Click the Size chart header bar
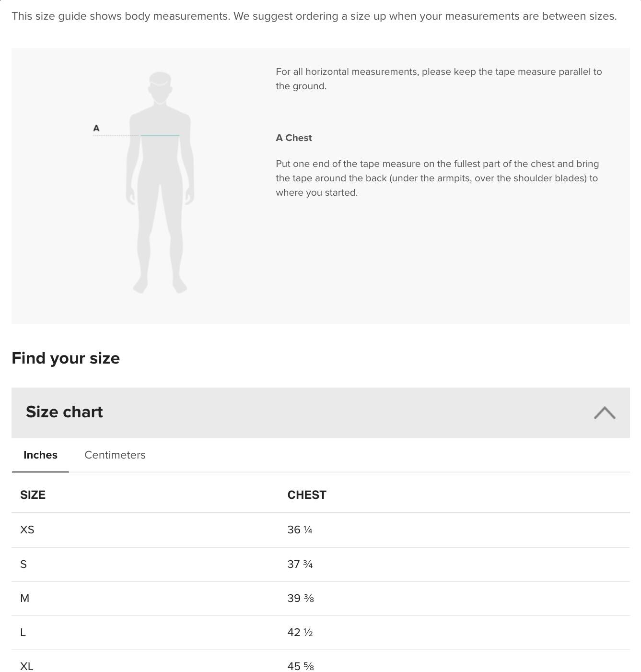This screenshot has width=641, height=672. tap(321, 413)
